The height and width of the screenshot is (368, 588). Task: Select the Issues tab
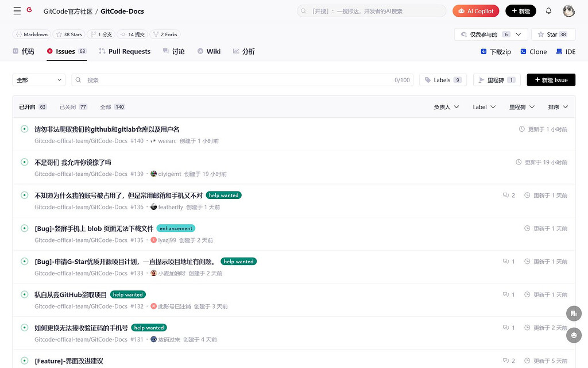pos(67,51)
